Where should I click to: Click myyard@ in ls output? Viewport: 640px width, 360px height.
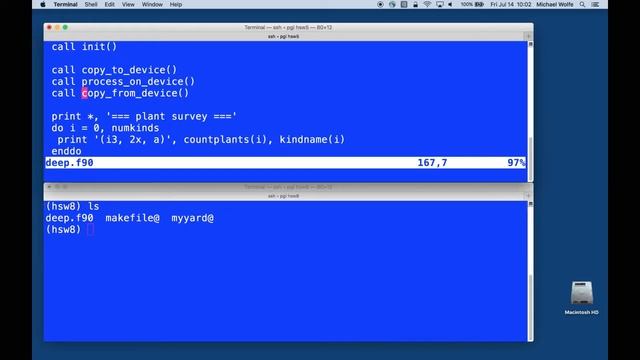pyautogui.click(x=193, y=218)
